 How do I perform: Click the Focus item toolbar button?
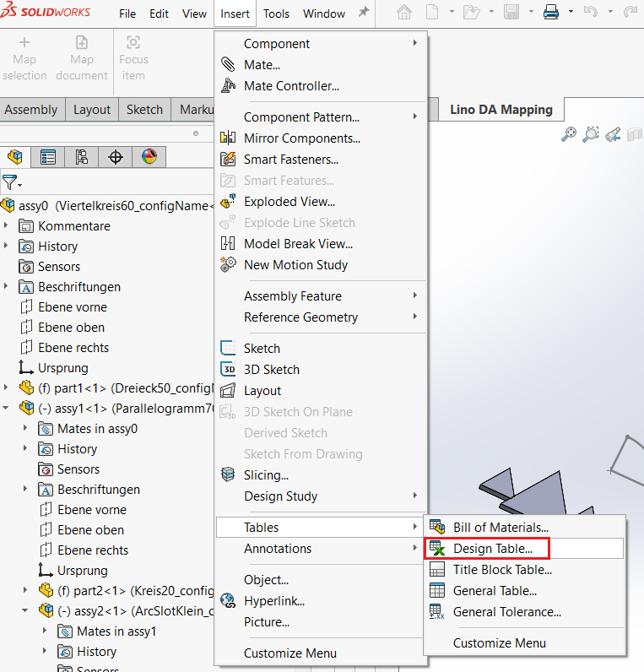point(133,58)
